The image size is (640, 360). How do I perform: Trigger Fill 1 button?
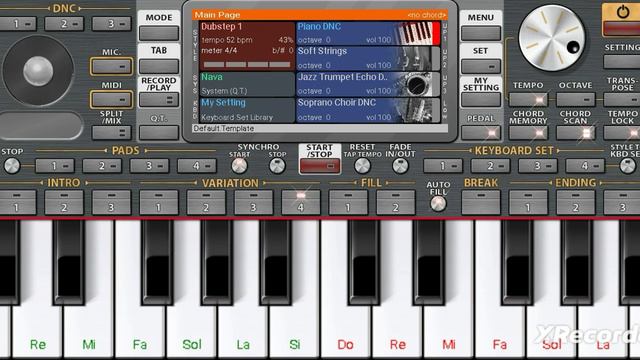click(348, 202)
